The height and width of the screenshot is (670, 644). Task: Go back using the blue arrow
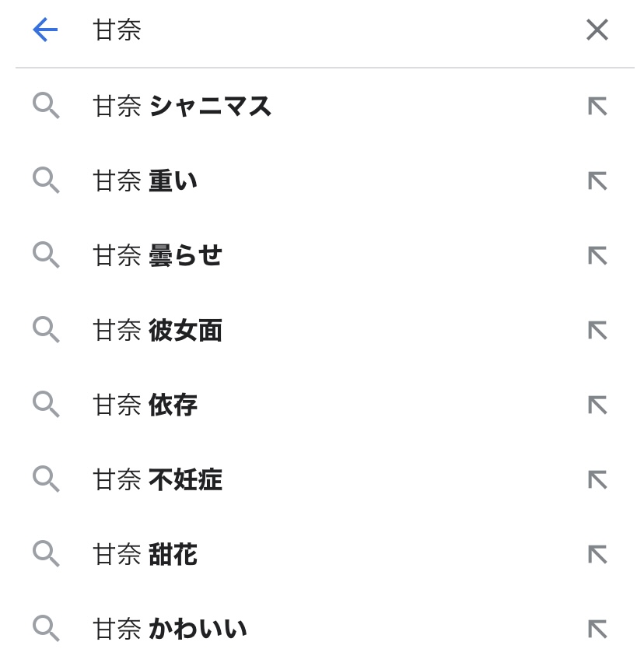point(45,30)
